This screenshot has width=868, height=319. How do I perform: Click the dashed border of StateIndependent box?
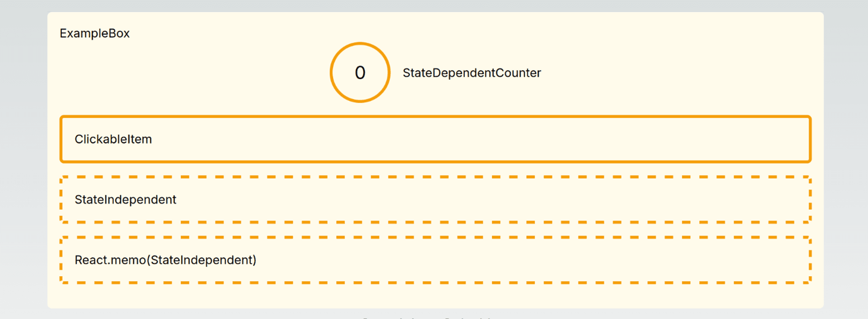[x=435, y=177]
